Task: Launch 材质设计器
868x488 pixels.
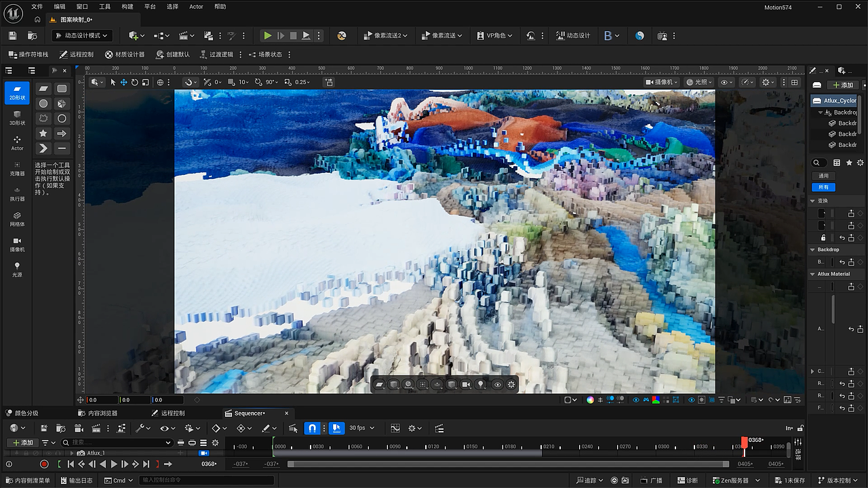Action: (125, 54)
